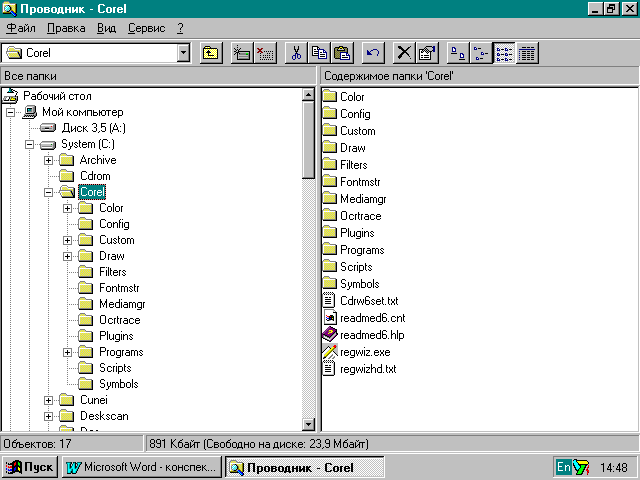This screenshot has height=480, width=640.
Task: Expand the Draw folder in tree
Action: pyautogui.click(x=67, y=256)
